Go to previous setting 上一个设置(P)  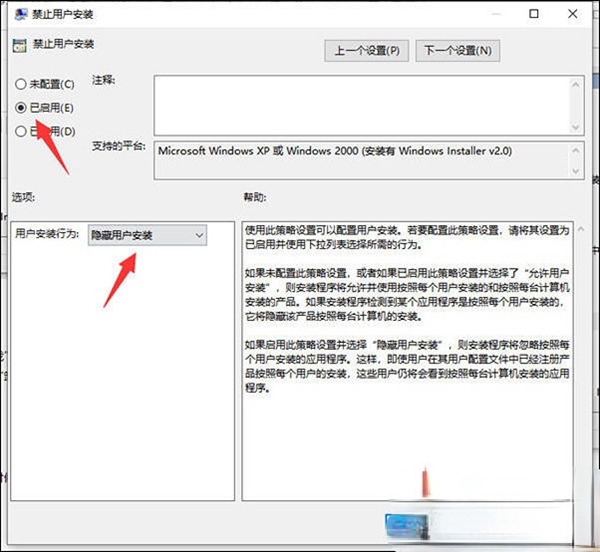pos(367,50)
